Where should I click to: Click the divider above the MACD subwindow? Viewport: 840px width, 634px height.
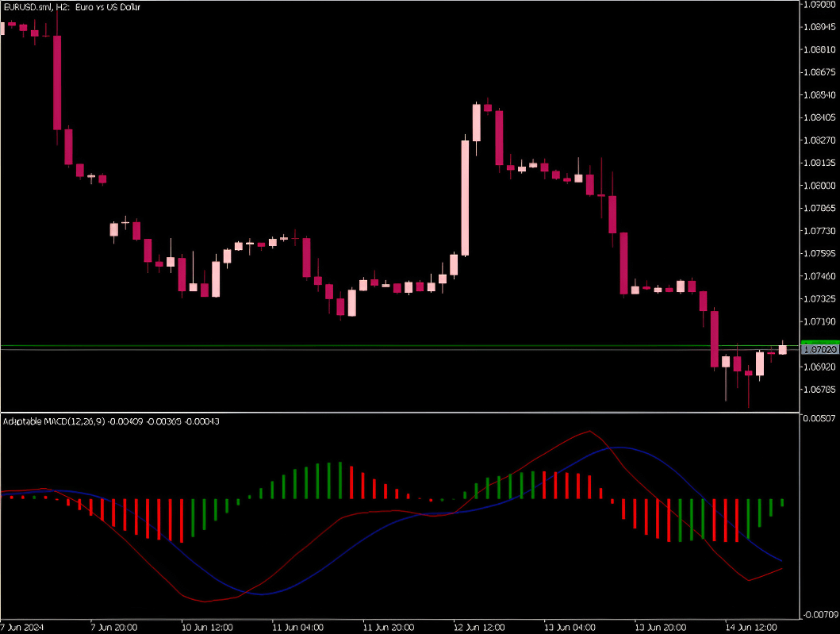[x=397, y=413]
